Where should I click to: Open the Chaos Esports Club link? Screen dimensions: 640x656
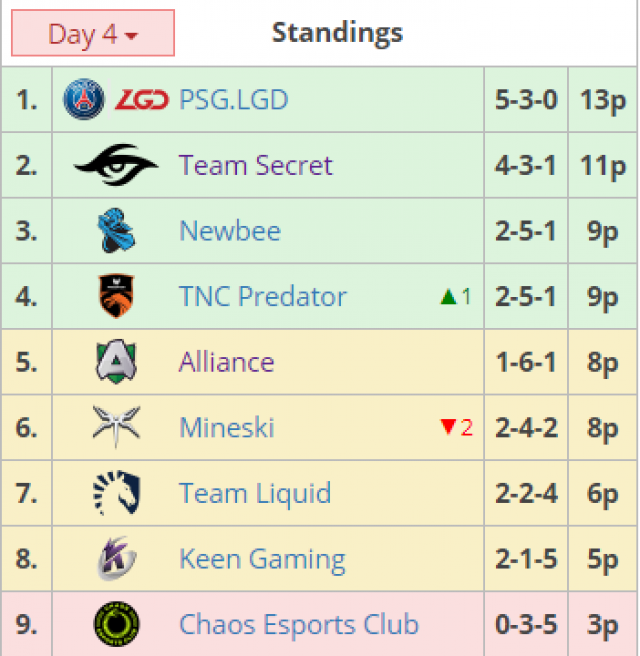(x=299, y=624)
